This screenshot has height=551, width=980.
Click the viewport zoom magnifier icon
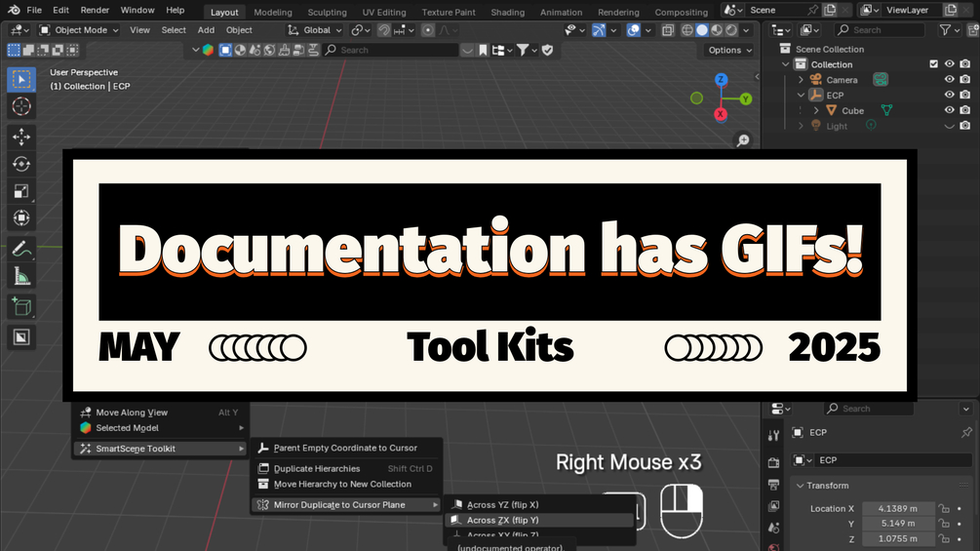743,140
